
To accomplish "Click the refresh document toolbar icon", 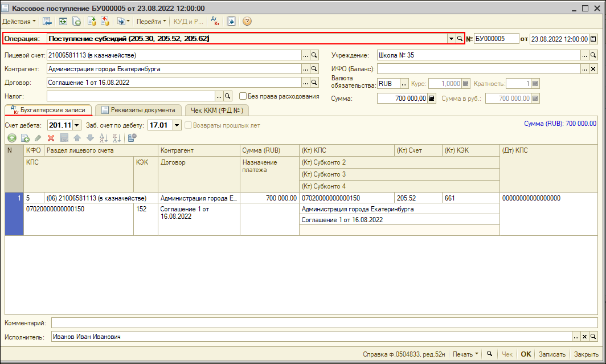I will [63, 22].
